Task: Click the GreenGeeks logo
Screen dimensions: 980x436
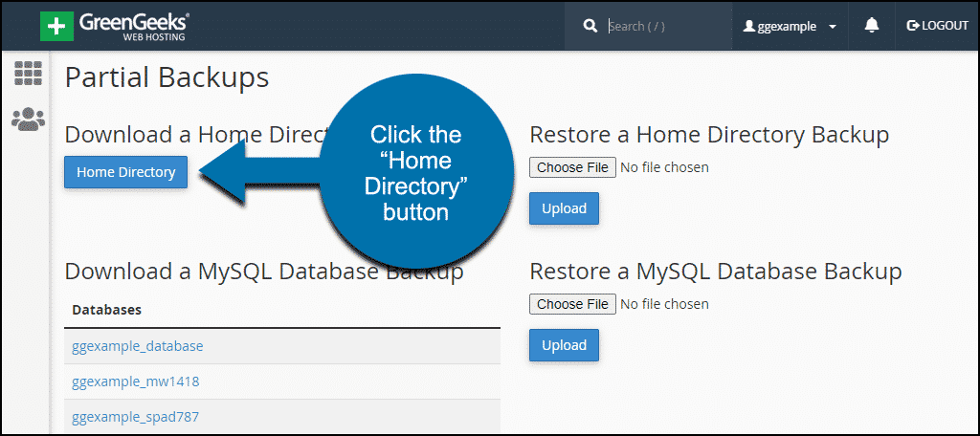Action: (115, 26)
